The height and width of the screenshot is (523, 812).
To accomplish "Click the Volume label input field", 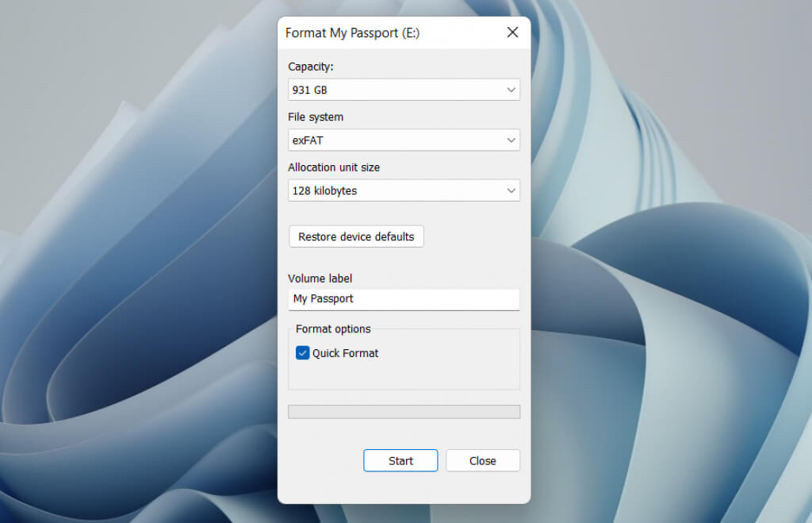I will (404, 299).
